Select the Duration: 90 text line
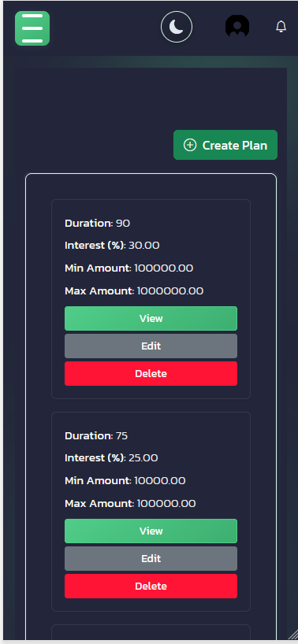 [98, 223]
